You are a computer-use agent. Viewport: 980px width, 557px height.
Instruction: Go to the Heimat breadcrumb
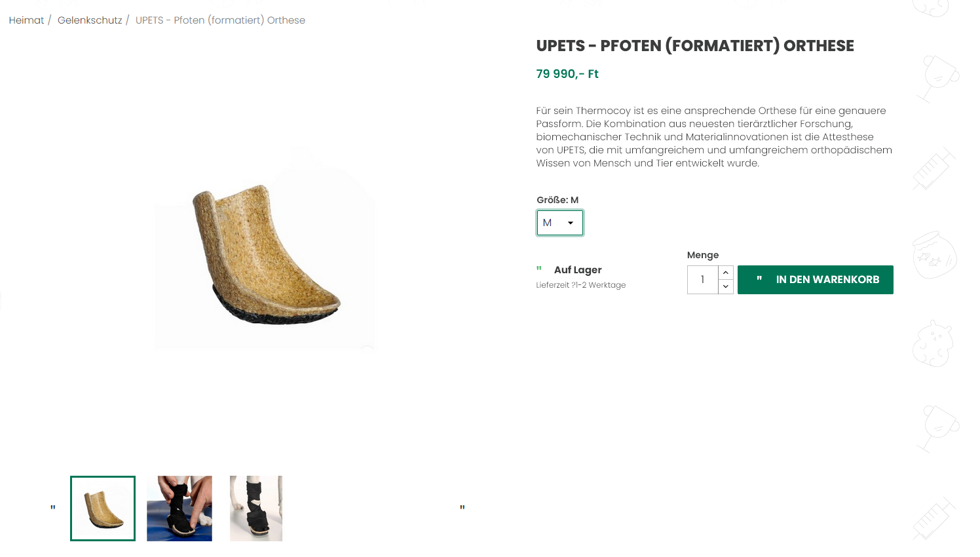point(26,20)
